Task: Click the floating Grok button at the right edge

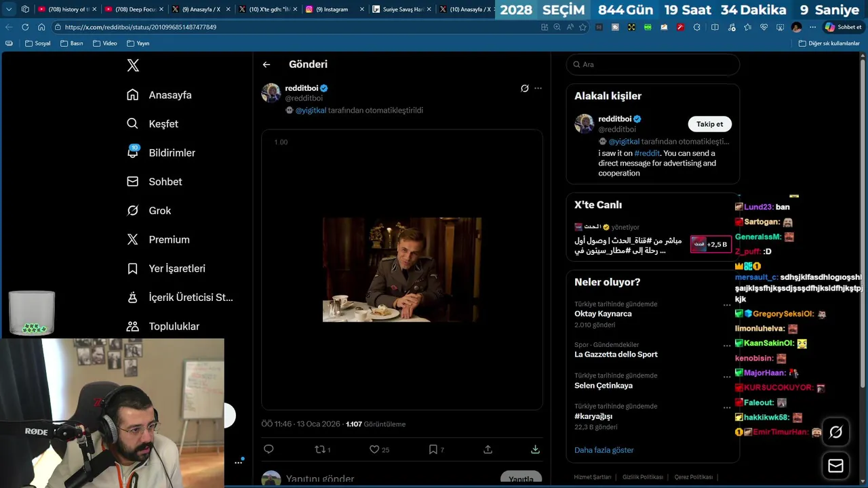Action: [x=835, y=432]
